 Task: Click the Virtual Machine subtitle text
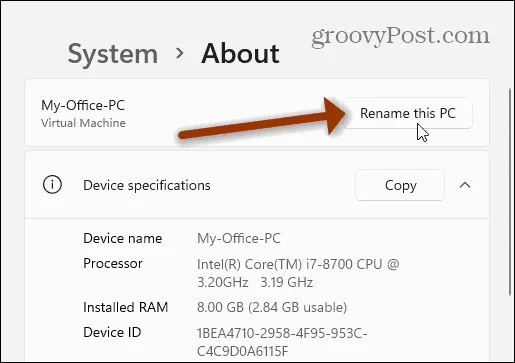tap(83, 123)
